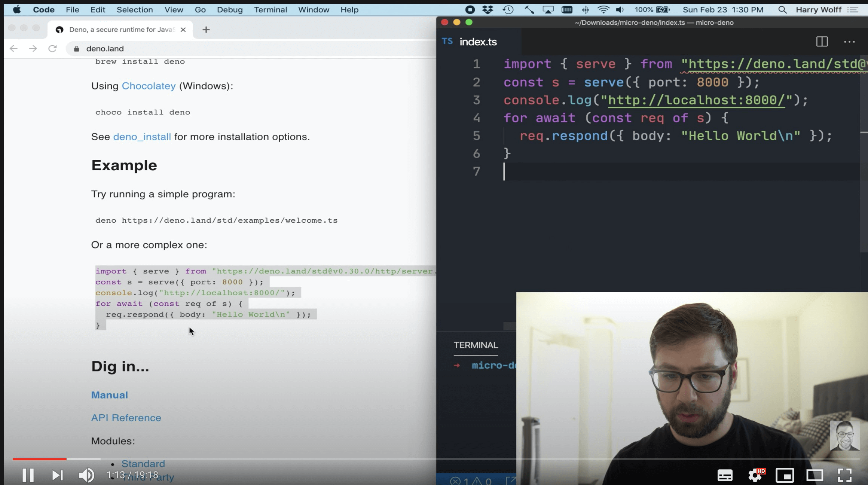Open editor more actions menu

point(849,42)
